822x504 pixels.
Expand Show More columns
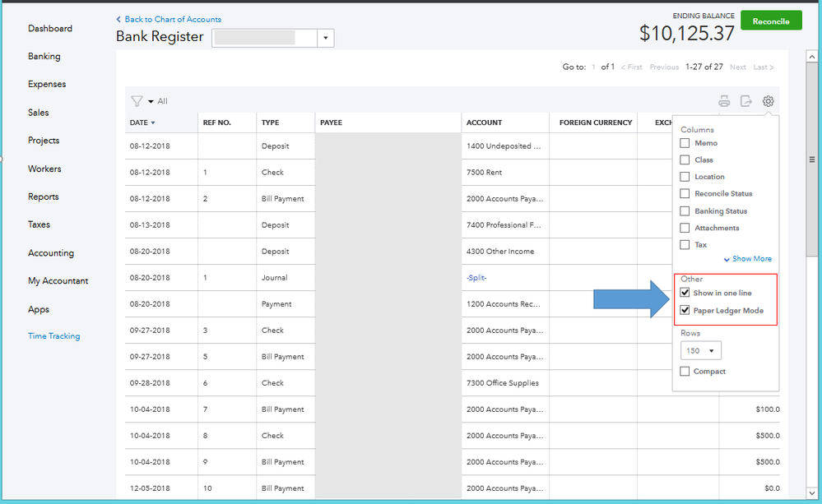pyautogui.click(x=748, y=259)
